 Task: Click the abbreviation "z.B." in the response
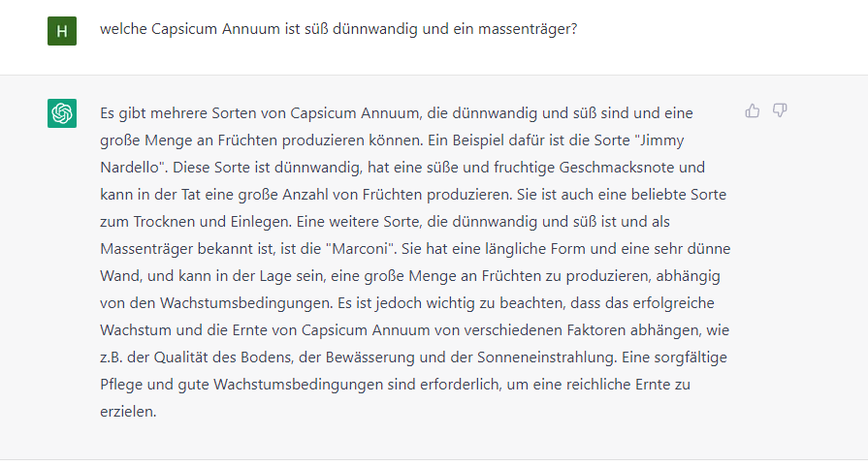(x=112, y=357)
